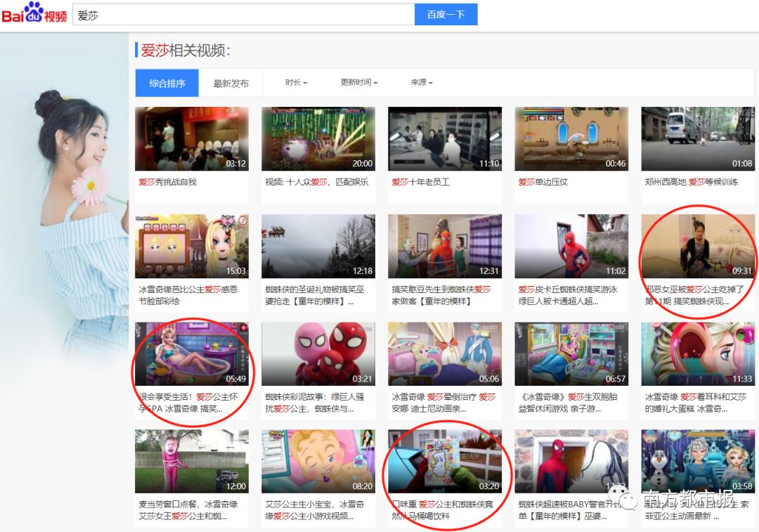The width and height of the screenshot is (759, 532).
Task: Click the 爱莎皮卡丘蜘蛛侠搞笑游泳 title
Action: click(568, 295)
